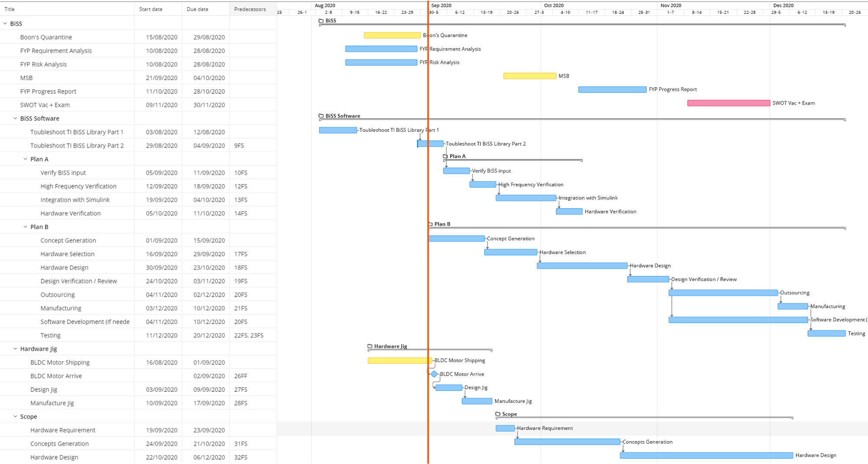
Task: Click the BiSS folder icon in the chart
Action: [x=321, y=21]
